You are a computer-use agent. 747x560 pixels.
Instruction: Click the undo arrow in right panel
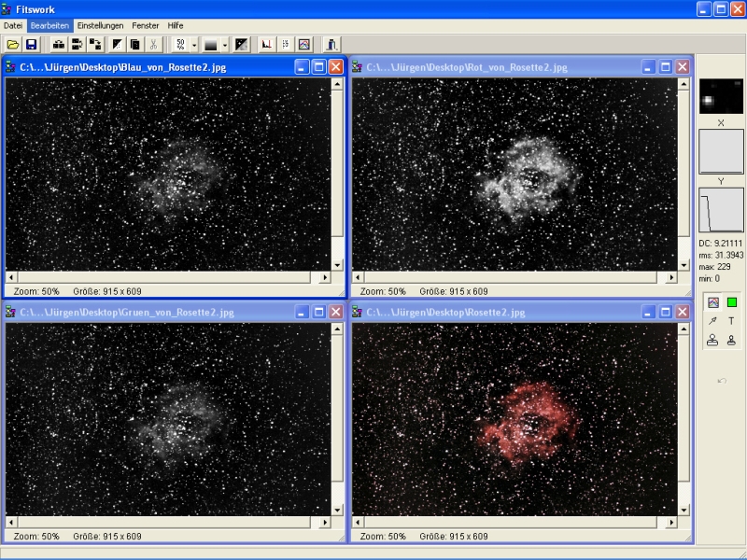pos(722,381)
